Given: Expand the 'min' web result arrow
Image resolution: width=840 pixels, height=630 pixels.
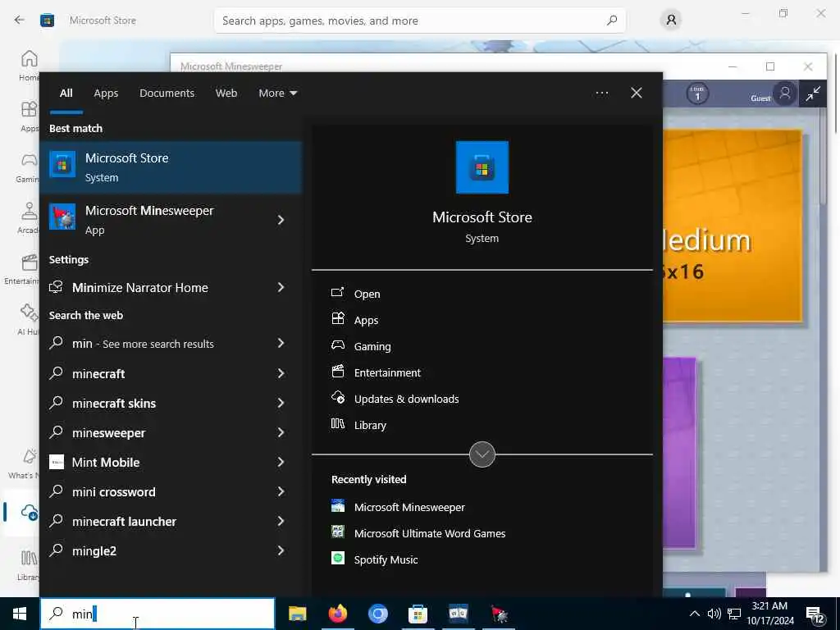Looking at the screenshot, I should (281, 344).
